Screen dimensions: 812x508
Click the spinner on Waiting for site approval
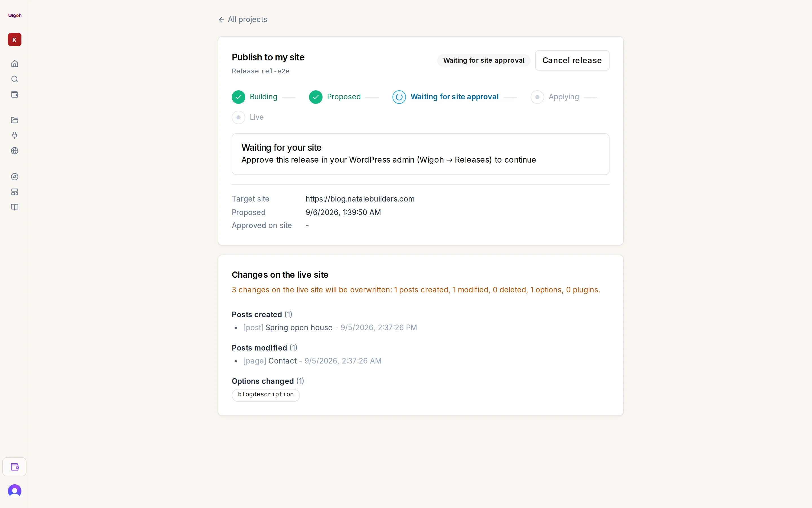point(399,97)
